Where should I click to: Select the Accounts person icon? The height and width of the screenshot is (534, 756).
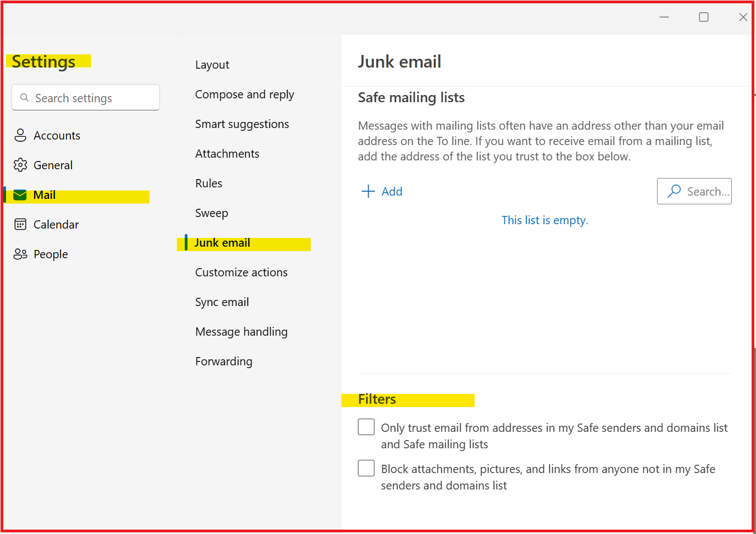point(20,135)
